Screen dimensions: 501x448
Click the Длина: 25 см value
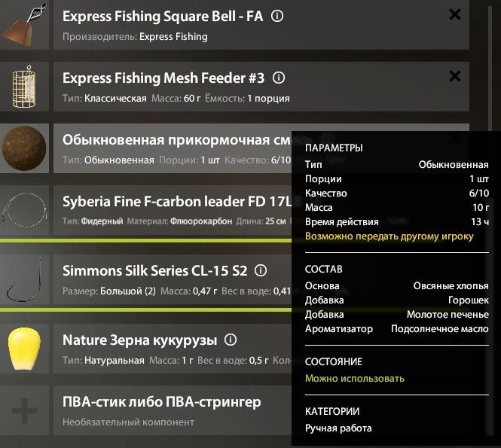pyautogui.click(x=261, y=221)
